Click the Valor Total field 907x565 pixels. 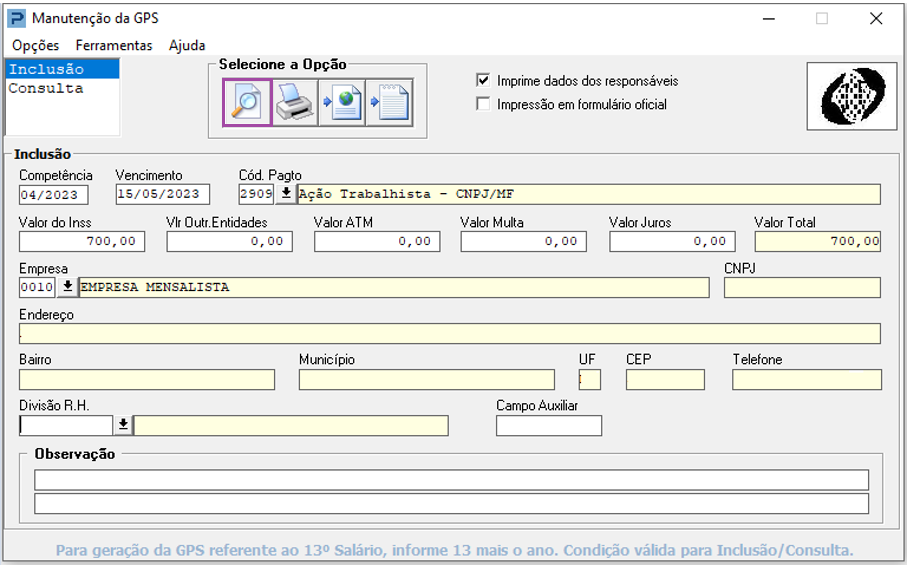818,241
